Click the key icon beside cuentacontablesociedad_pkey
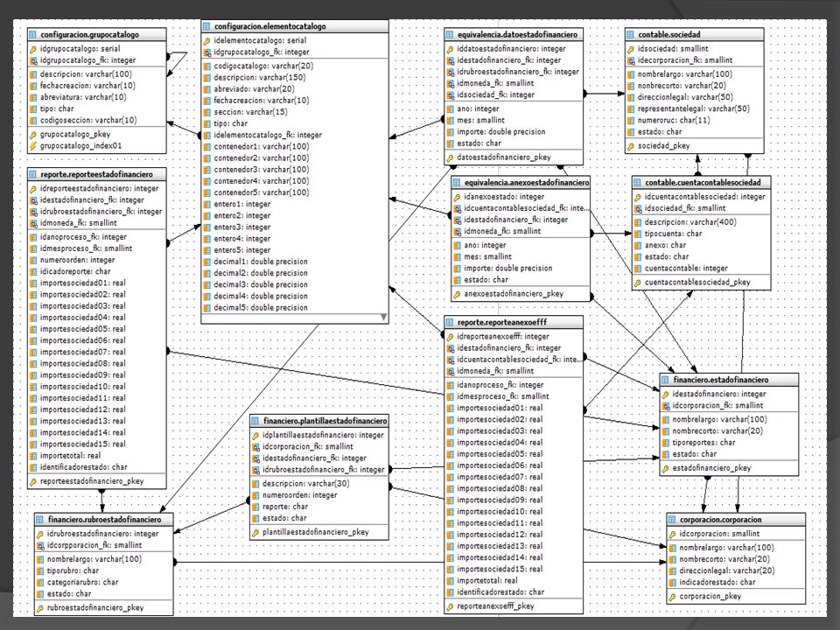Image resolution: width=840 pixels, height=630 pixels. pos(638,283)
